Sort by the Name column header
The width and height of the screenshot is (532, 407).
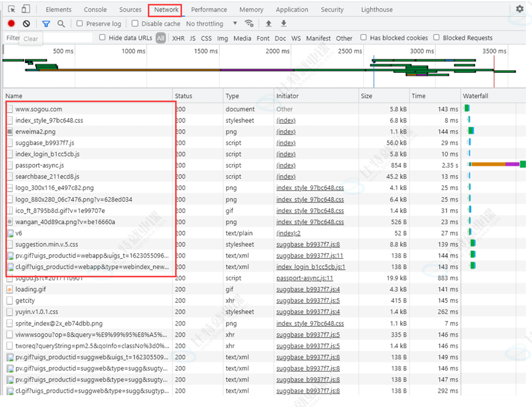coord(88,96)
